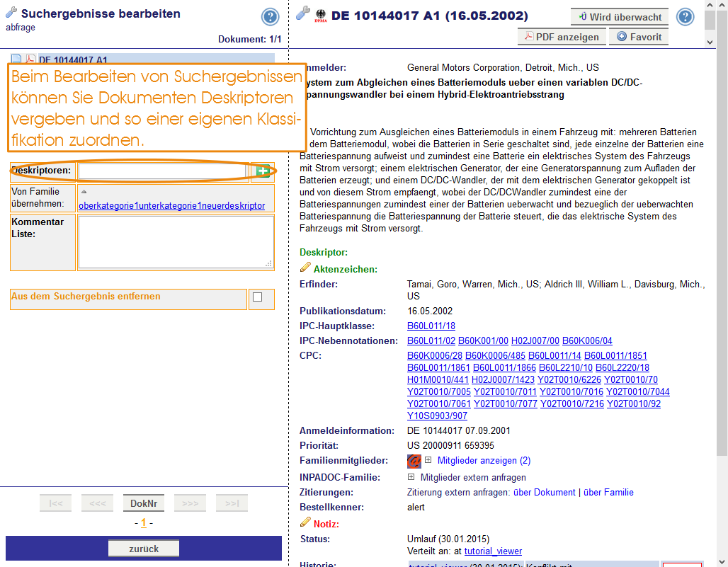This screenshot has height=567, width=728.
Task: Open CPC link H01M0010/441
Action: click(438, 379)
